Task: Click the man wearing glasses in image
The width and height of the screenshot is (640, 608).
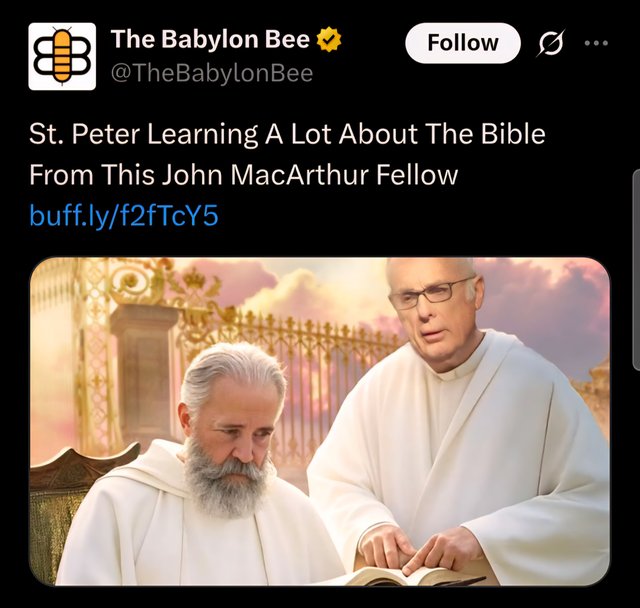Action: (433, 310)
